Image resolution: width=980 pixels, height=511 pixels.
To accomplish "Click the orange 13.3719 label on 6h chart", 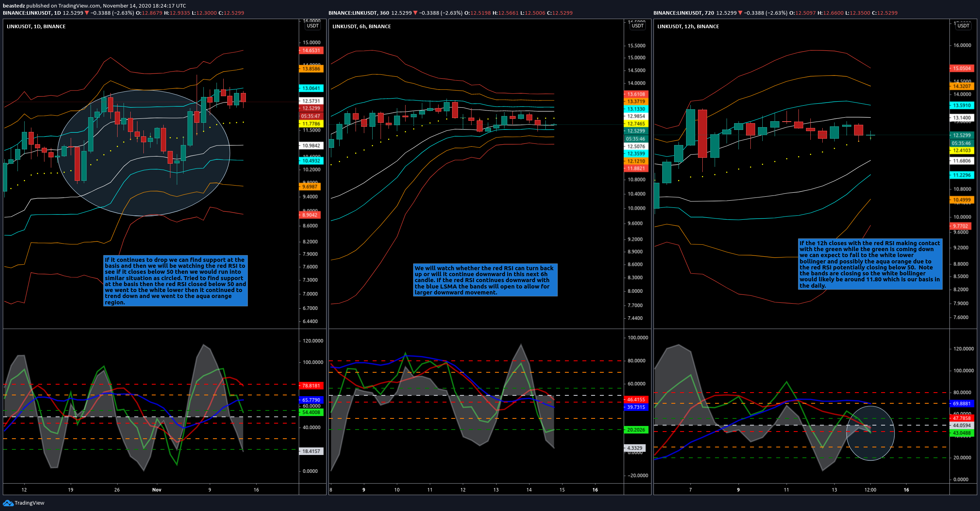I will [x=636, y=101].
